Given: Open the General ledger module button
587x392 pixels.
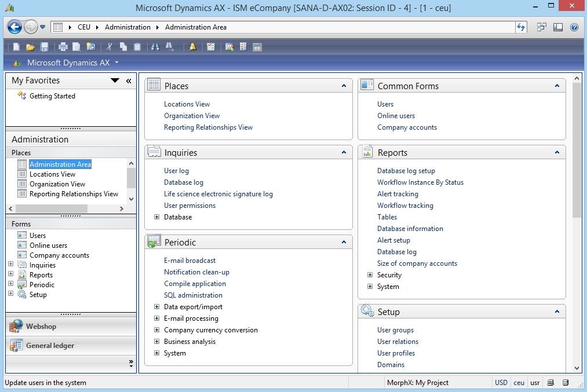Looking at the screenshot, I should (71, 346).
